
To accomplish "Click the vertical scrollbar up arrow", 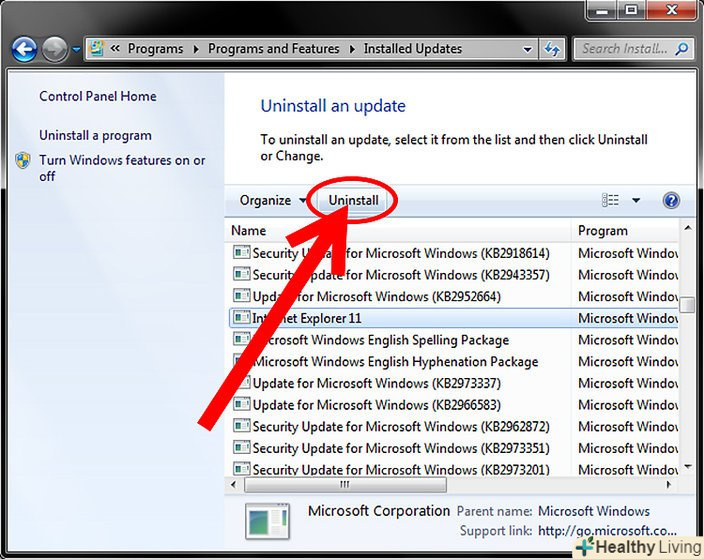I will [x=687, y=229].
